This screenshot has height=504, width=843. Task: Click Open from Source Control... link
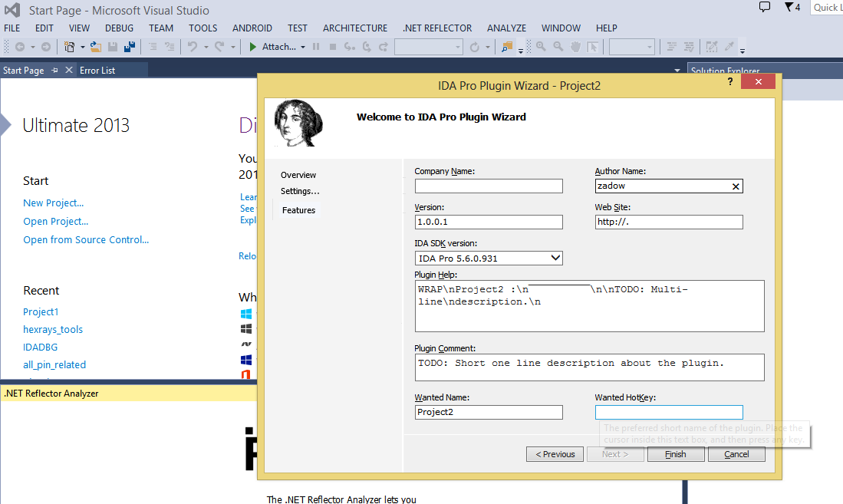coord(86,240)
